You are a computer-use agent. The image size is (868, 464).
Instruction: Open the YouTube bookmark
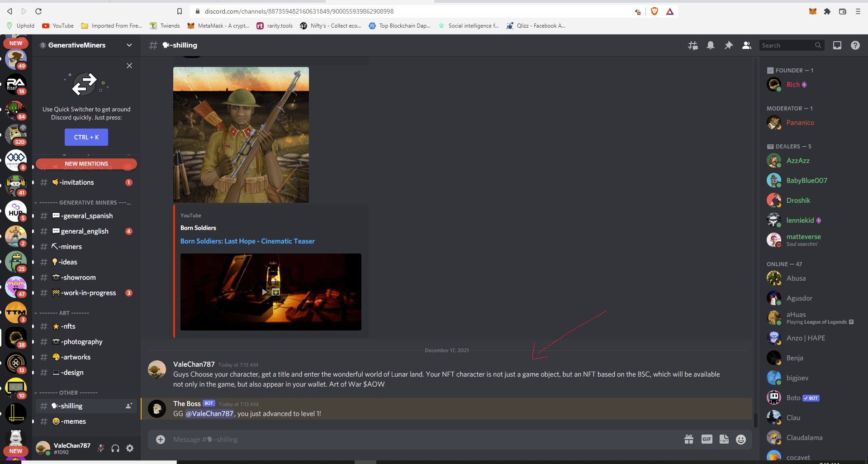coord(58,26)
